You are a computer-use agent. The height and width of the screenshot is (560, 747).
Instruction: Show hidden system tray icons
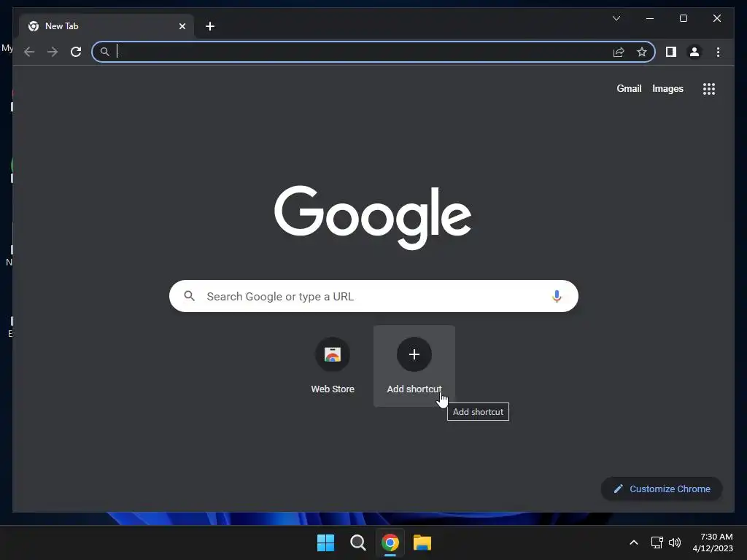[x=634, y=542]
